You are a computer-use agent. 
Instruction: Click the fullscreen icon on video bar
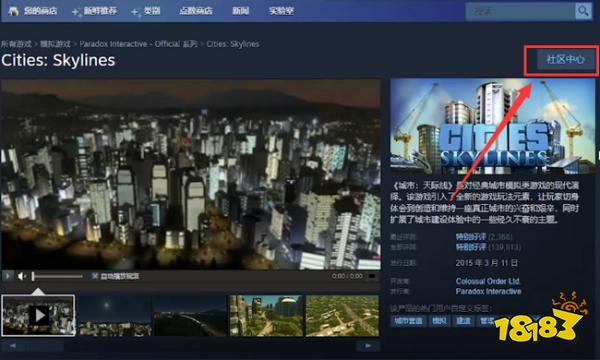(x=372, y=276)
